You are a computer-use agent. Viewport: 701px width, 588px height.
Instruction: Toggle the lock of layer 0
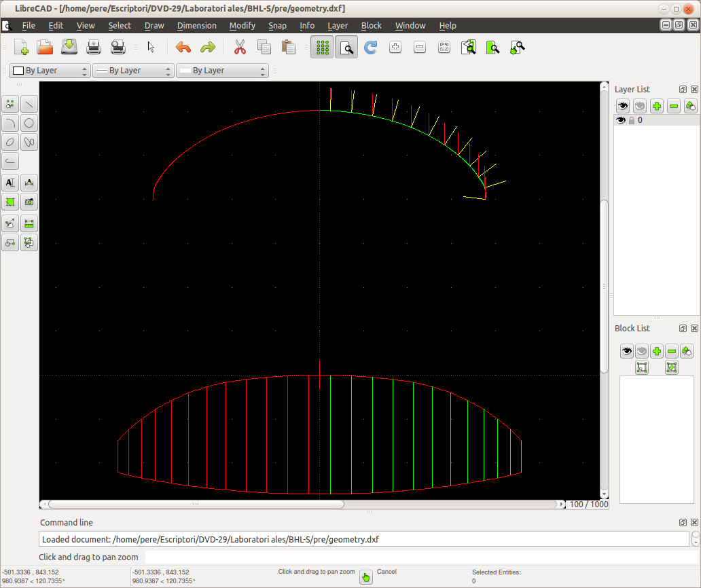(632, 120)
